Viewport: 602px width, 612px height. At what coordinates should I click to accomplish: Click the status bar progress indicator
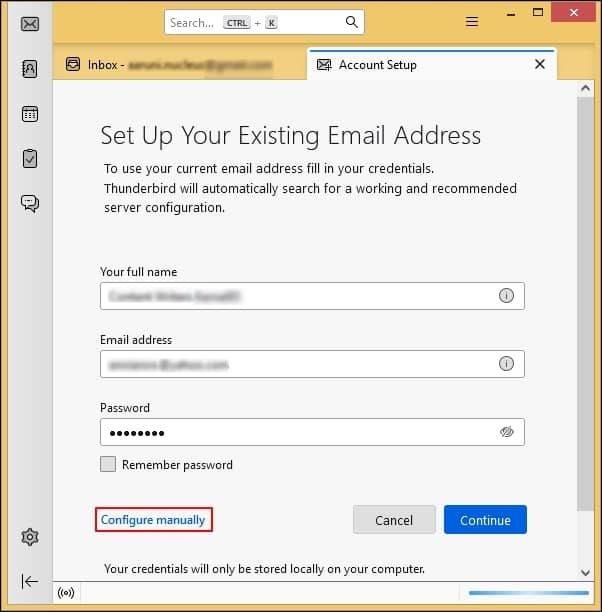529,593
